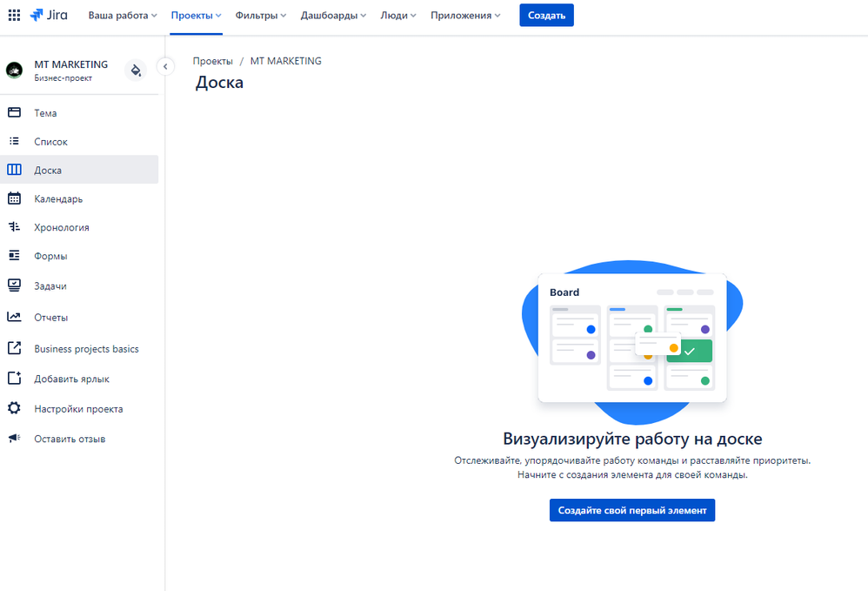
Task: Click Создайте свой первый элемент
Action: tap(631, 510)
